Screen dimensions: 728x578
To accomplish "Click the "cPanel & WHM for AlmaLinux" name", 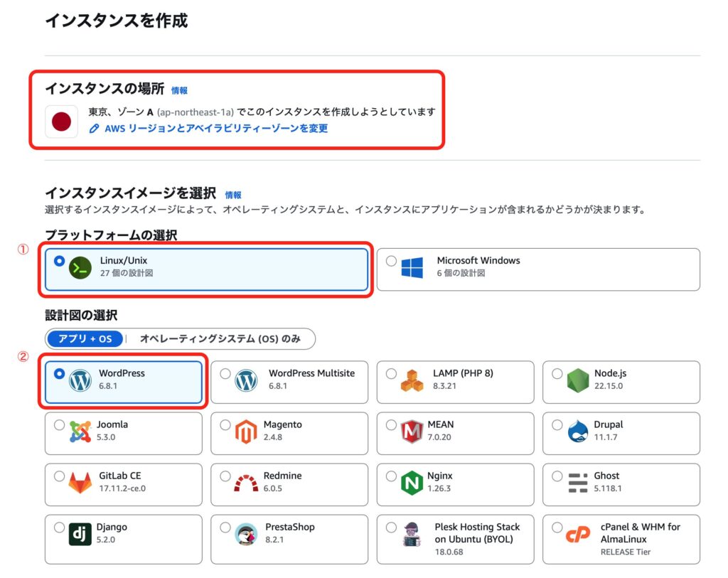I will pos(641,533).
